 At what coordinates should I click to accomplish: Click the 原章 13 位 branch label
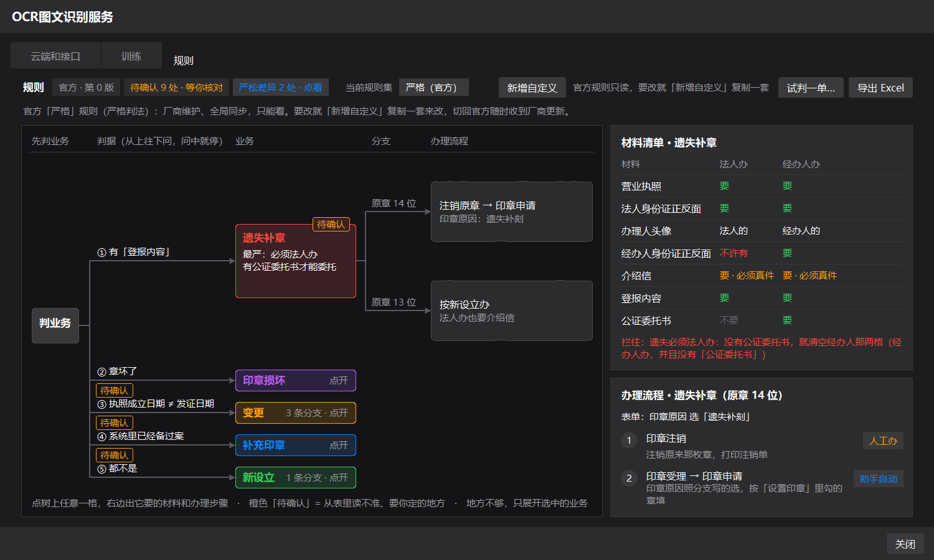click(x=394, y=302)
